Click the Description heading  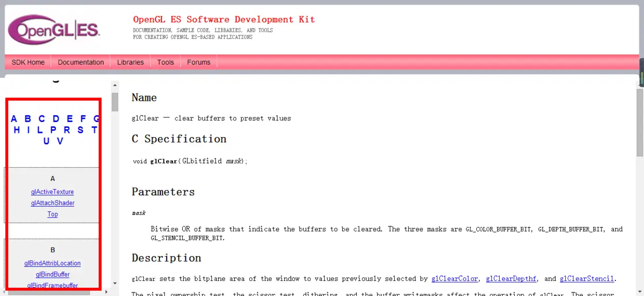pyautogui.click(x=166, y=258)
